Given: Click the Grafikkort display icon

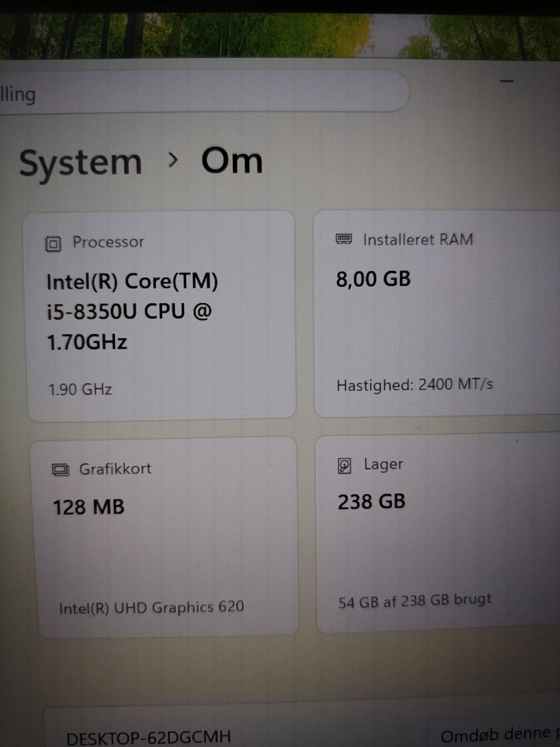Looking at the screenshot, I should tap(61, 469).
